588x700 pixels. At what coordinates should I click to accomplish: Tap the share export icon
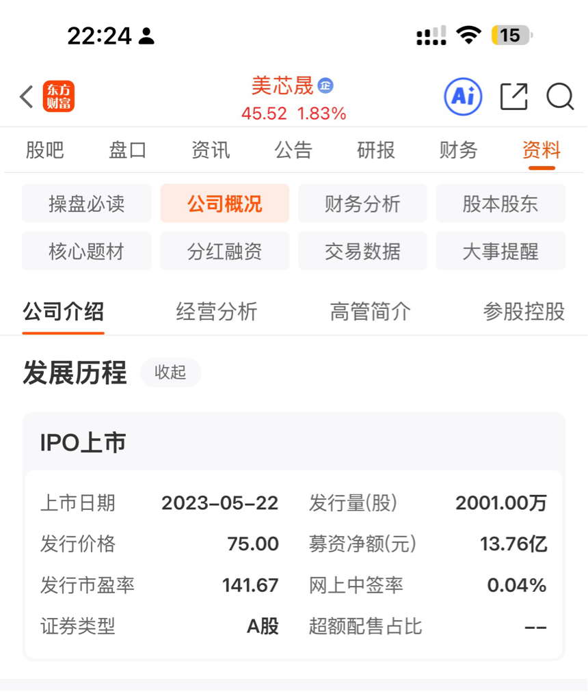514,96
